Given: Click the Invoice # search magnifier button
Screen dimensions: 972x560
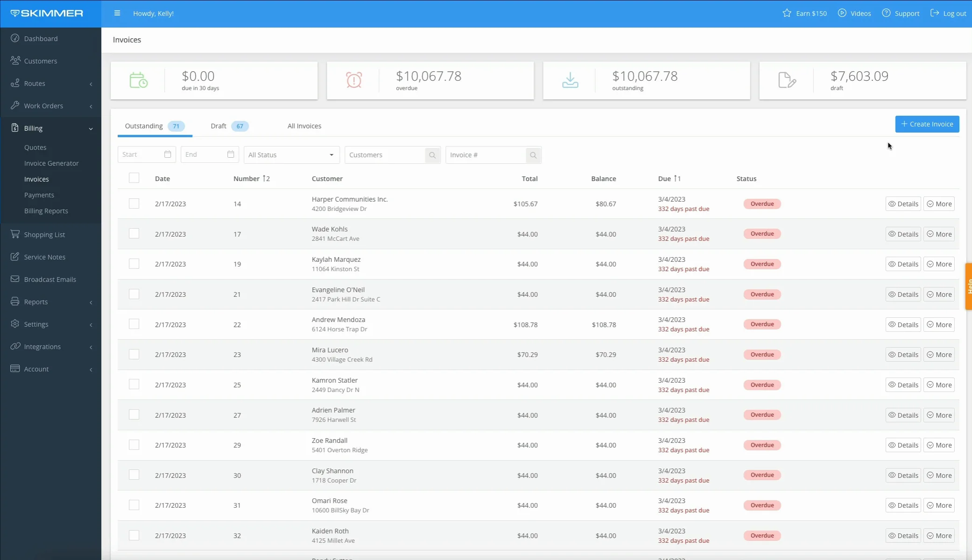Looking at the screenshot, I should [x=533, y=155].
